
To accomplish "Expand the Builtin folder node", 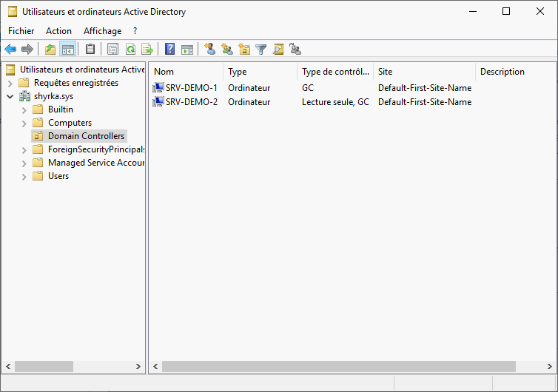I will pos(24,109).
